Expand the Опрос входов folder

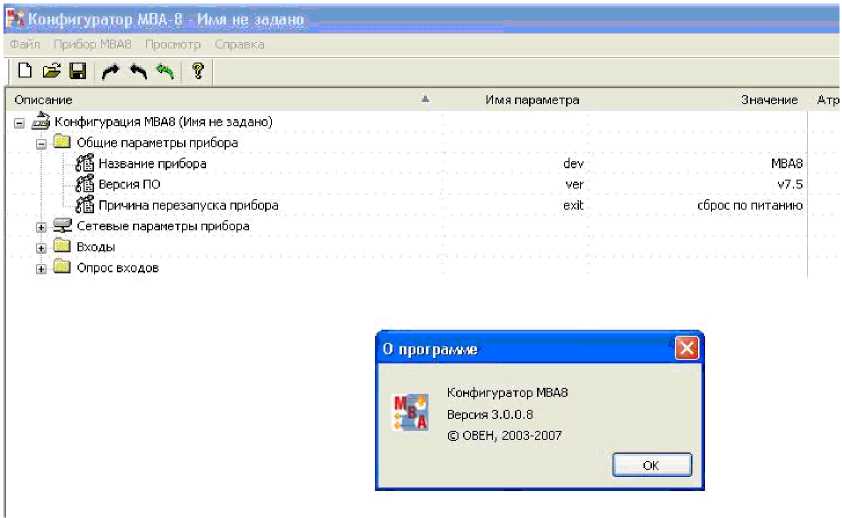[x=41, y=269]
